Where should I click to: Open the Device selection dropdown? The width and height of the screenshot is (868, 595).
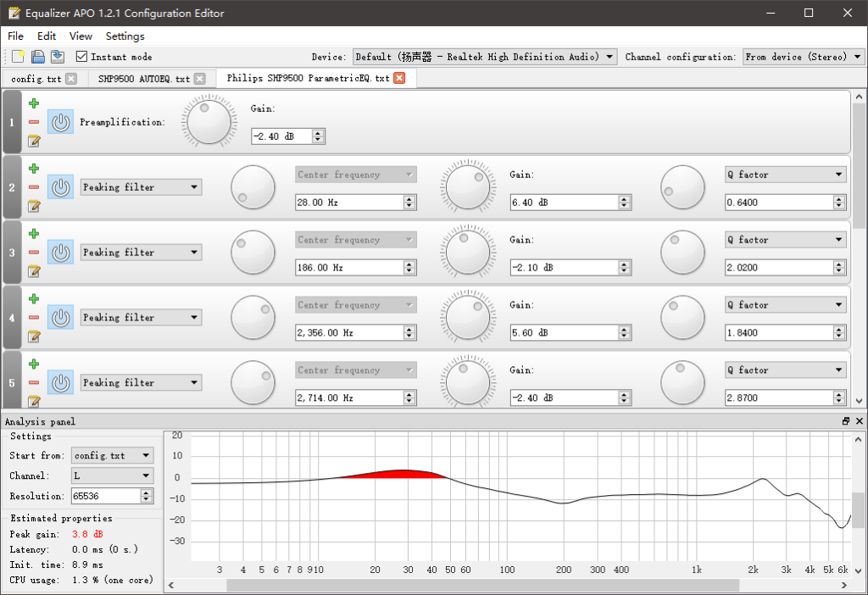[x=485, y=57]
